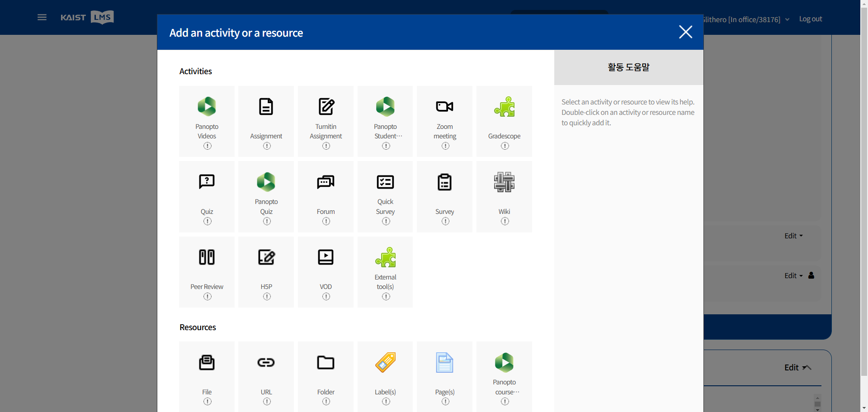Select the Turnitin Assignment activity icon
The height and width of the screenshot is (412, 868).
[x=326, y=107]
